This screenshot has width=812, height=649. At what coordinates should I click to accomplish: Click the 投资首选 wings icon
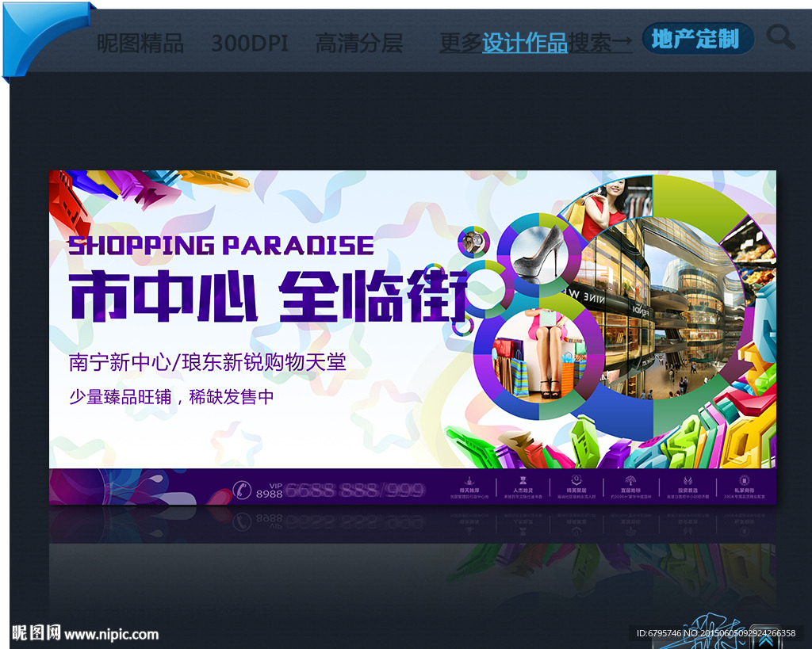688,481
